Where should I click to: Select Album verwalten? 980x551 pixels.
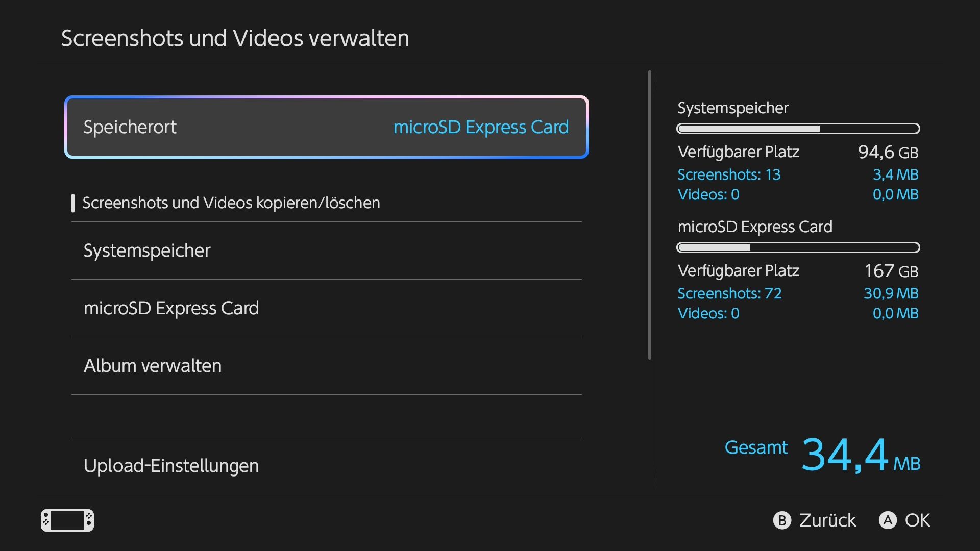click(327, 366)
